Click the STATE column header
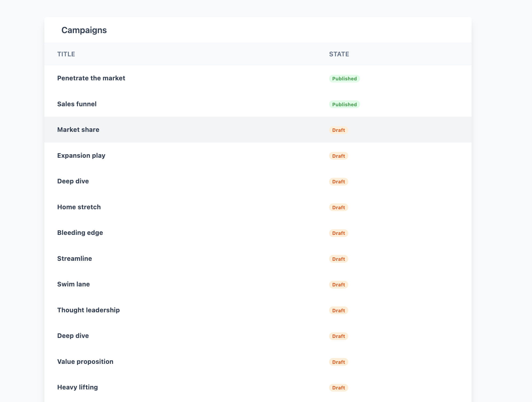 pyautogui.click(x=339, y=54)
